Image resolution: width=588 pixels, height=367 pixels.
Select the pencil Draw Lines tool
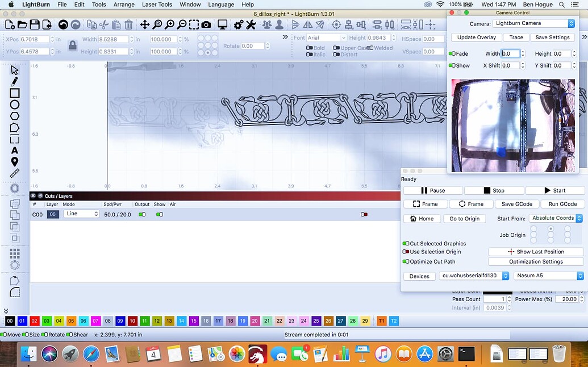coord(15,81)
